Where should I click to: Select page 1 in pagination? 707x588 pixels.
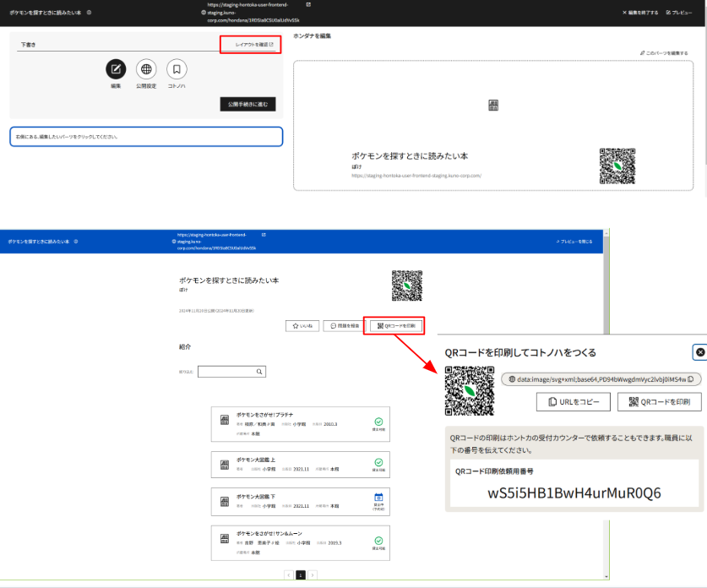301,575
